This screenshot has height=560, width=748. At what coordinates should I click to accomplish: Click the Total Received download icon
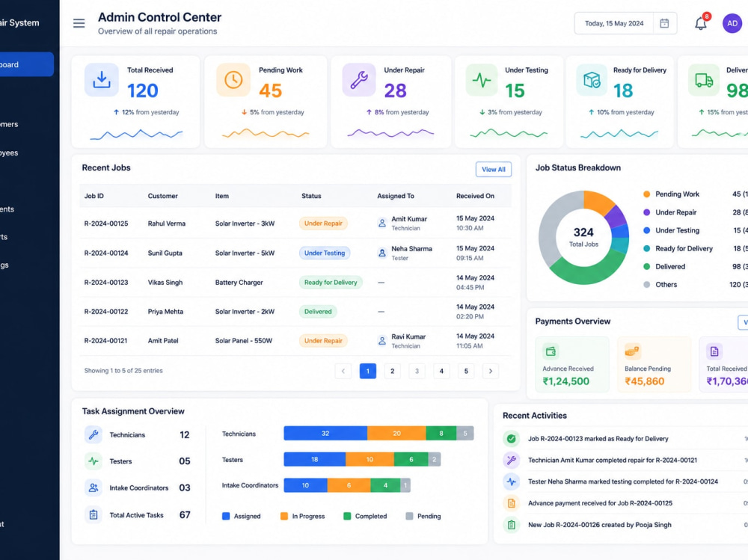point(102,80)
